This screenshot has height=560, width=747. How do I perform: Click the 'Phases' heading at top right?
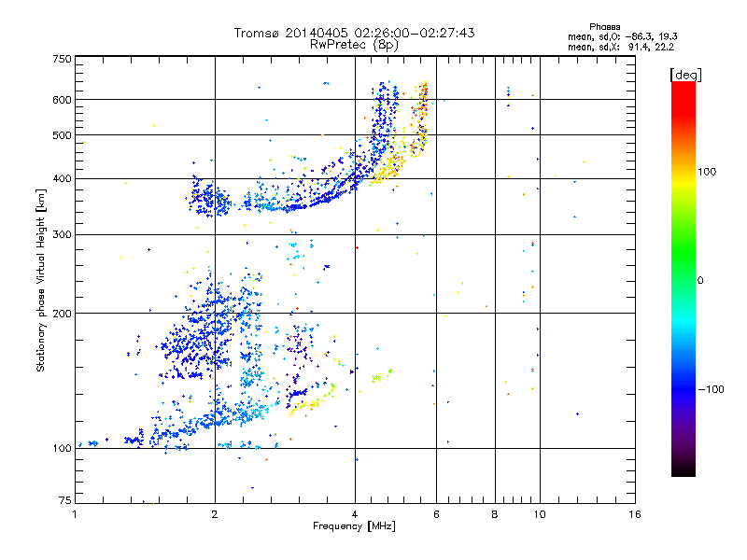click(604, 27)
